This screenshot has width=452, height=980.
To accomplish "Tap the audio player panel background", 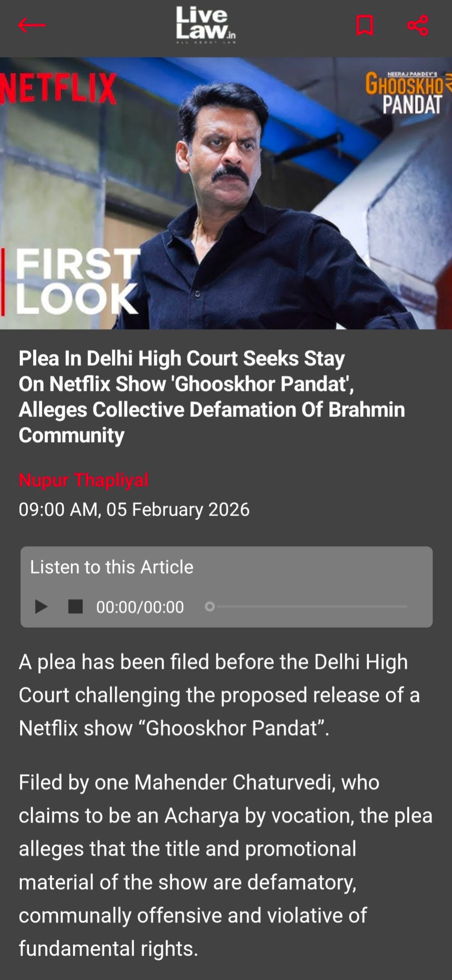I will [x=226, y=587].
